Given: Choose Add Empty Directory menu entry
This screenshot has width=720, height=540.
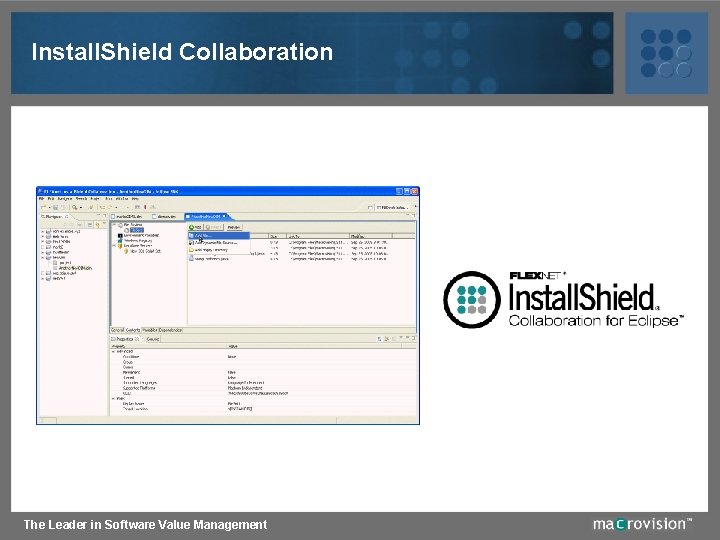Looking at the screenshot, I should (219, 250).
